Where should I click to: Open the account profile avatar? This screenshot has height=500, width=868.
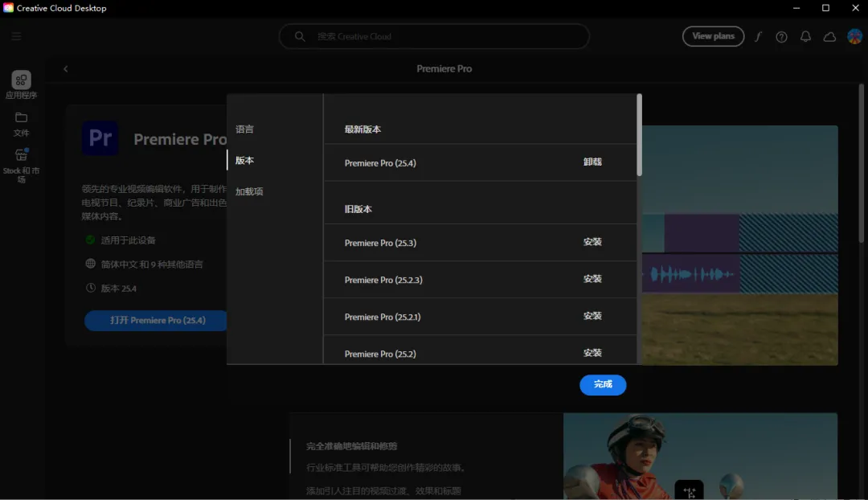pyautogui.click(x=854, y=36)
